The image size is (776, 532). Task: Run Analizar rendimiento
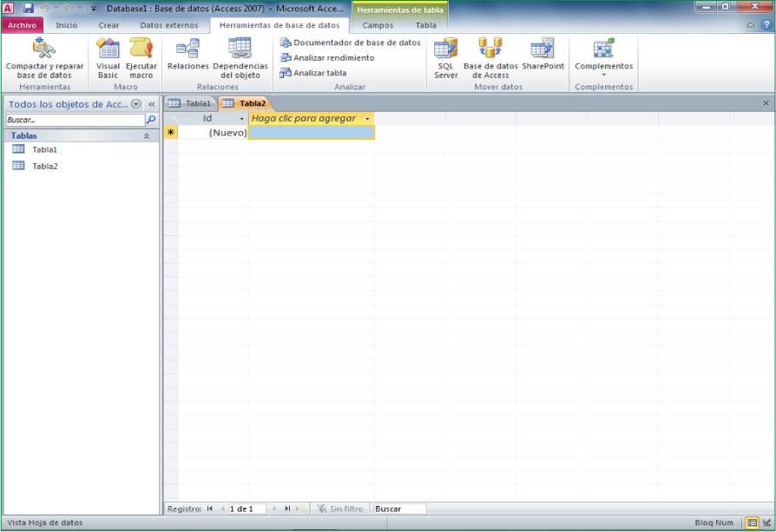327,58
